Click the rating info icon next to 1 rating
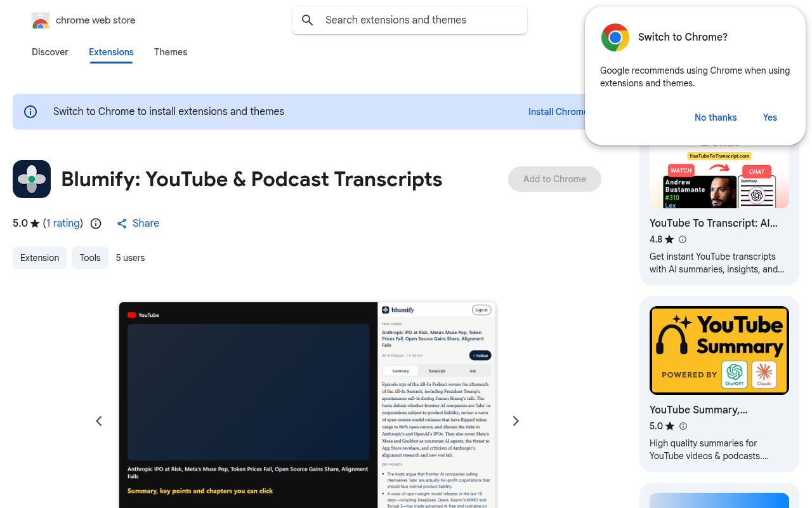Image resolution: width=812 pixels, height=508 pixels. coord(96,224)
